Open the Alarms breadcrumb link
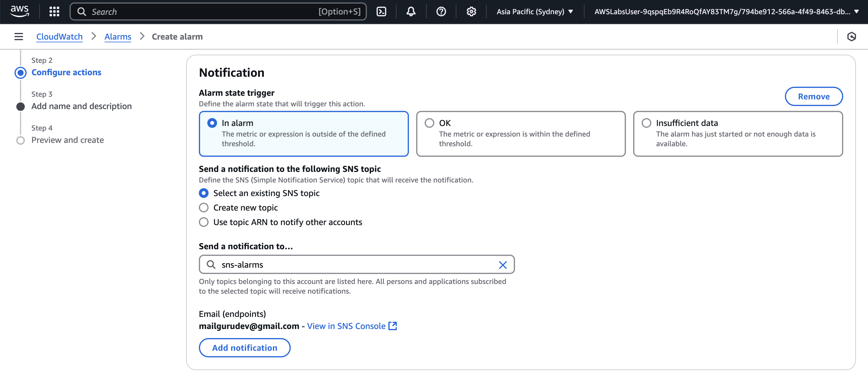Viewport: 868px width, 374px height. pyautogui.click(x=118, y=36)
